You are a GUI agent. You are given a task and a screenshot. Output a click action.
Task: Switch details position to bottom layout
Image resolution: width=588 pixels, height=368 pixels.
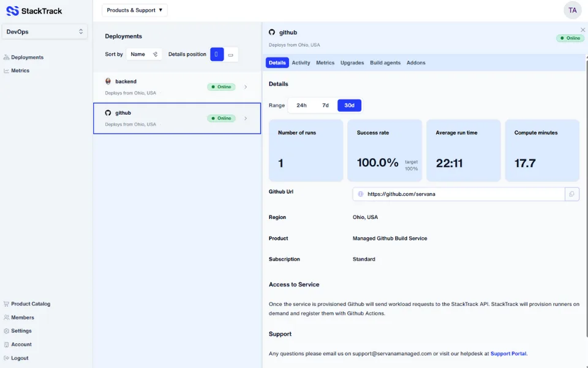[231, 54]
